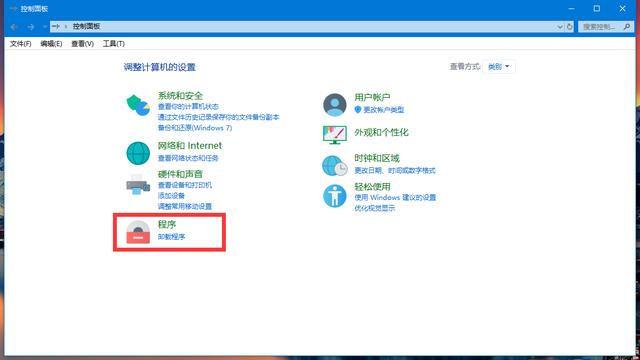Open the 外观和个性化 heading link
Screen dimensions: 640x360
click(381, 132)
